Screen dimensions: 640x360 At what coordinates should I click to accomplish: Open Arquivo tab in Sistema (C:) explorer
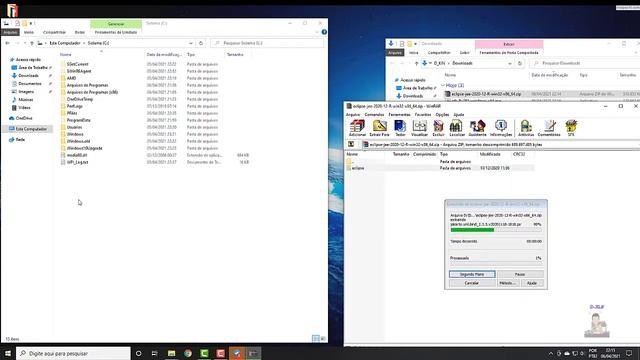pyautogui.click(x=10, y=32)
